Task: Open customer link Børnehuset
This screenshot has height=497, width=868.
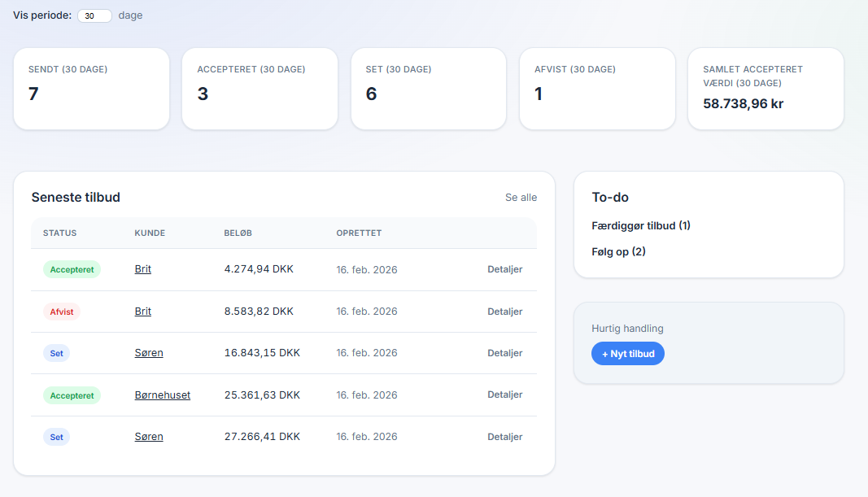Action: (163, 395)
